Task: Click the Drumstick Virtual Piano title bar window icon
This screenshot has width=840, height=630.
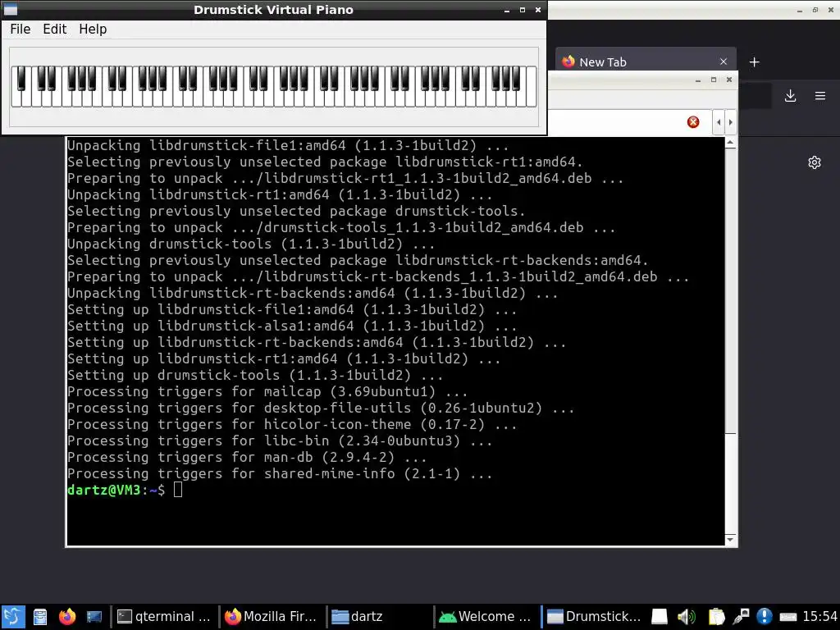Action: click(x=11, y=10)
